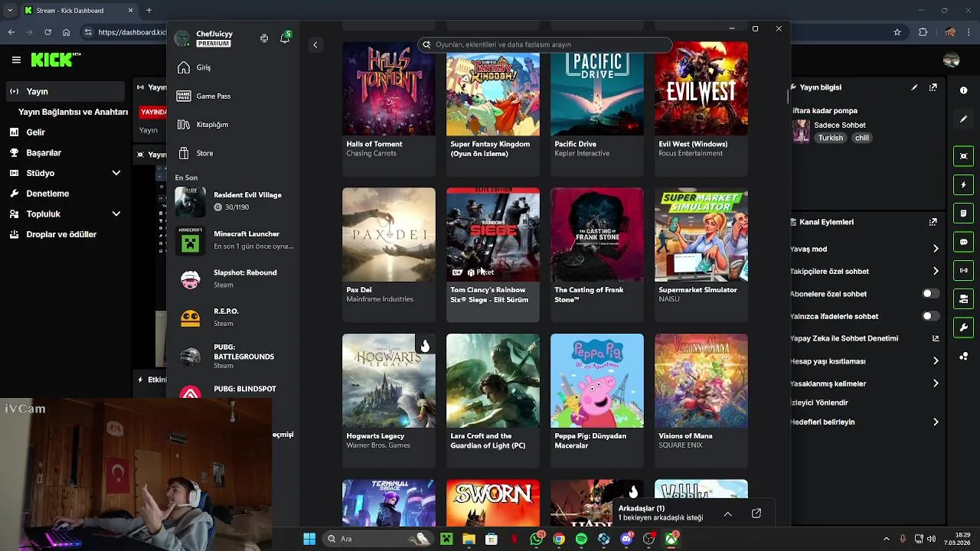This screenshot has height=551, width=980.
Task: Click the Xbox print/devices icon beside ChefJuicyy
Action: click(x=264, y=38)
